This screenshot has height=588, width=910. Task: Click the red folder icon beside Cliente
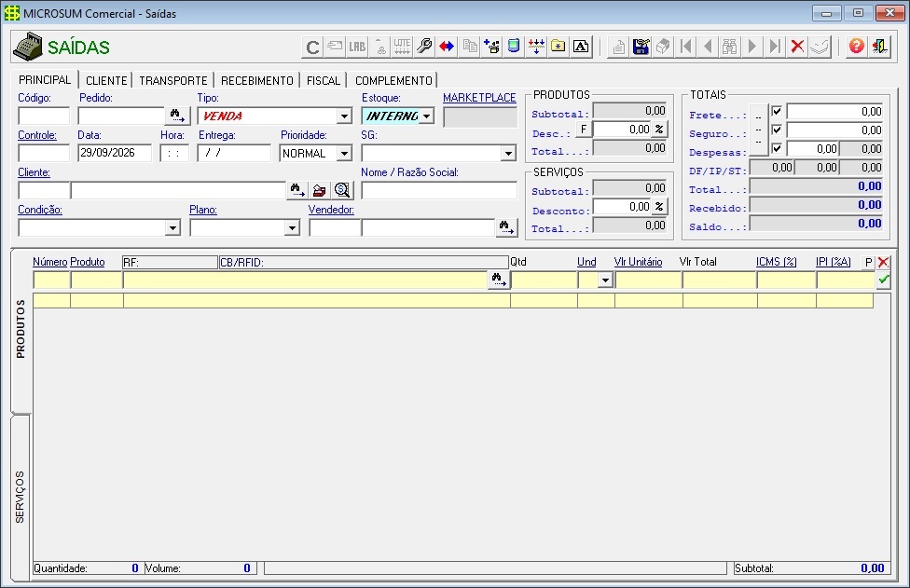(x=320, y=190)
